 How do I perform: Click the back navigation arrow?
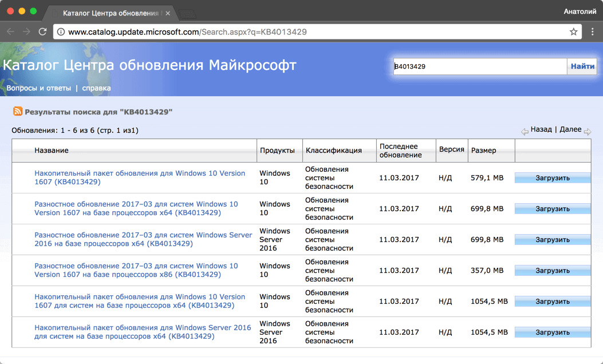(10, 31)
